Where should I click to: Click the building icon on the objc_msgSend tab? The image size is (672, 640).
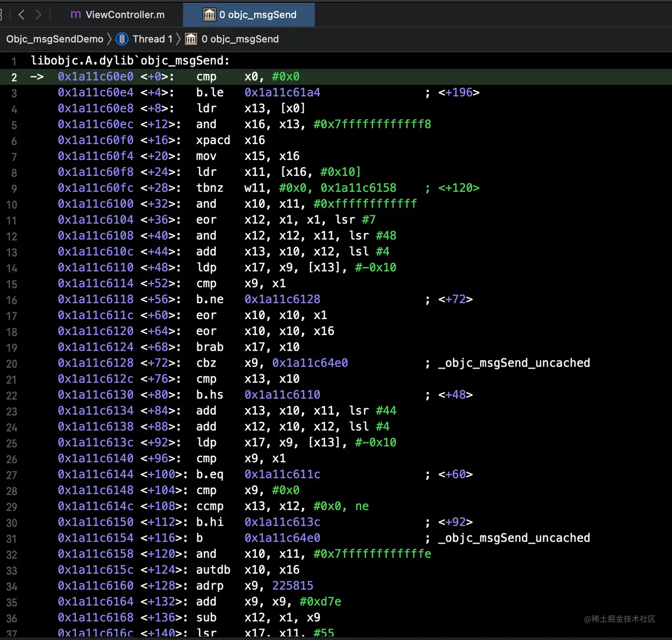tap(209, 15)
